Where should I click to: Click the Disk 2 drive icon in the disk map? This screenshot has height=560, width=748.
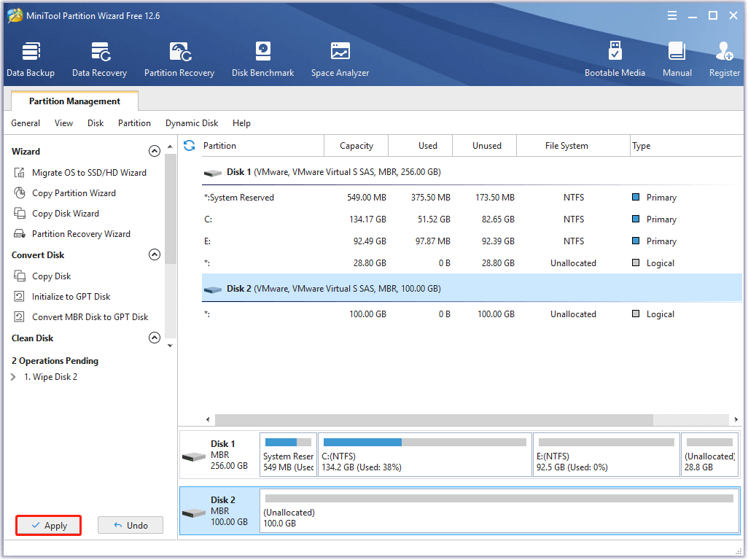pos(194,513)
